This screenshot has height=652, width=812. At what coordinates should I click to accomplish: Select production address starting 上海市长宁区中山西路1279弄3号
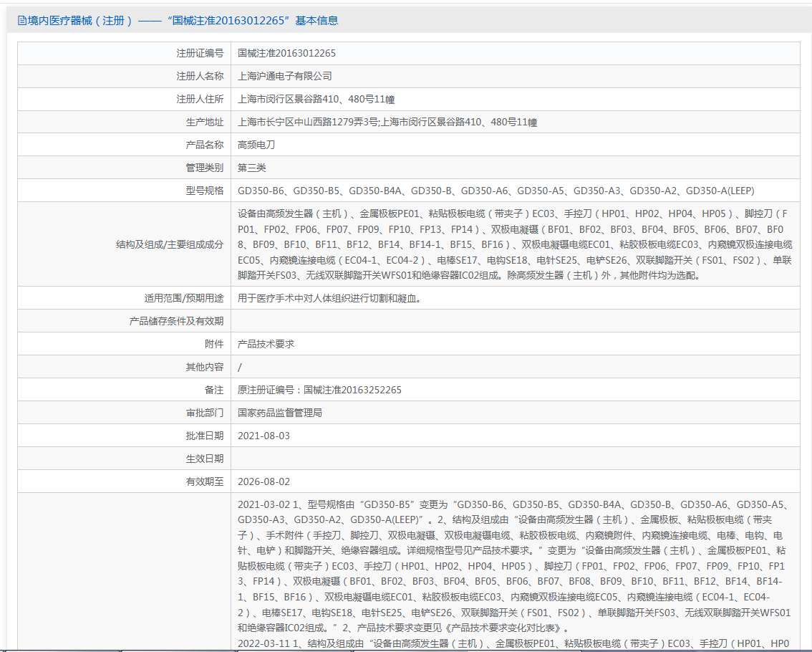tap(387, 122)
